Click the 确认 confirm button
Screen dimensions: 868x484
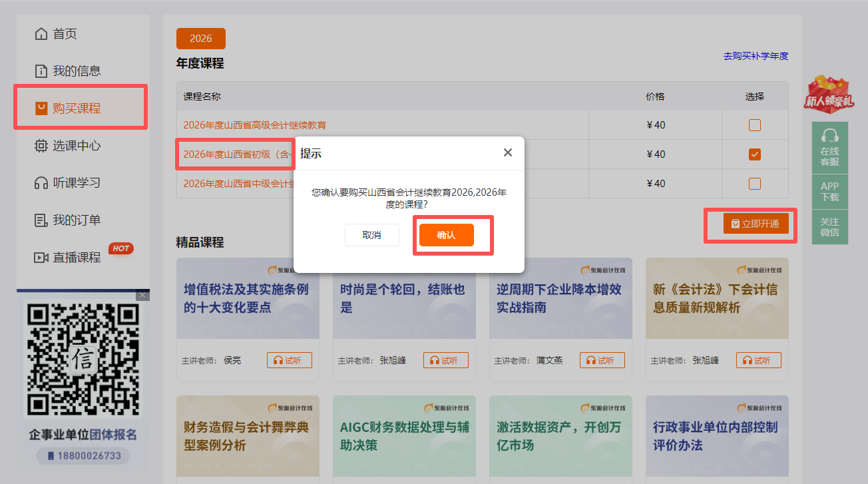(445, 234)
